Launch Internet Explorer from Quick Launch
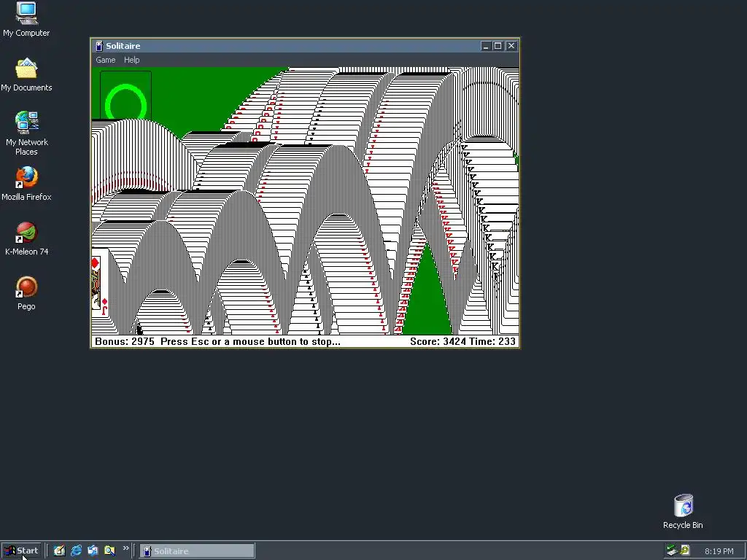The height and width of the screenshot is (560, 747). coord(76,551)
